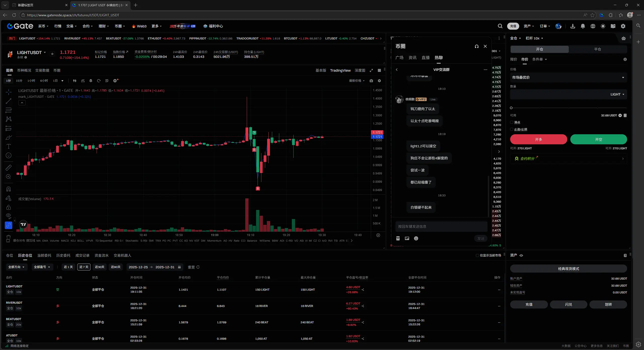Viewport: 644px width, 350px height.
Task: Click the order quantity slider handle
Action: point(511,108)
